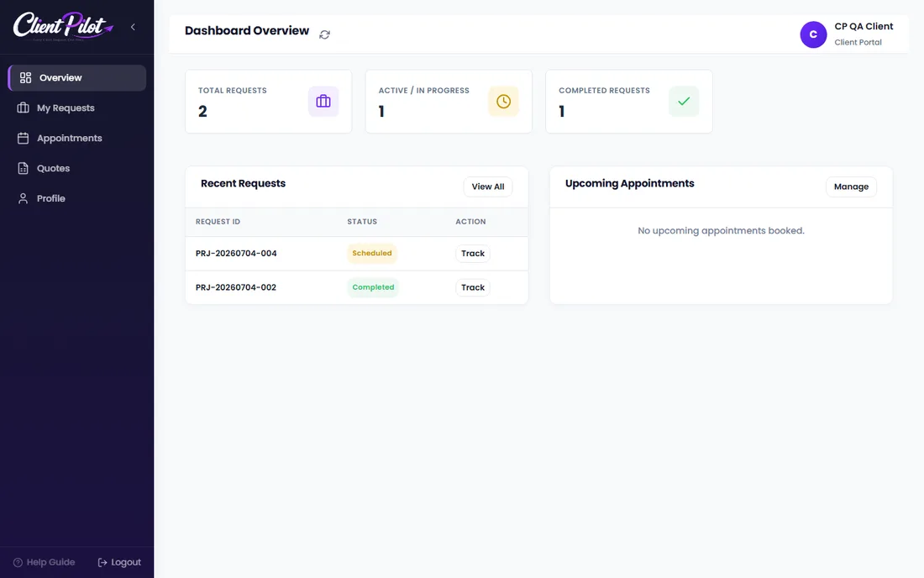Click the Completed Requests label

click(604, 91)
